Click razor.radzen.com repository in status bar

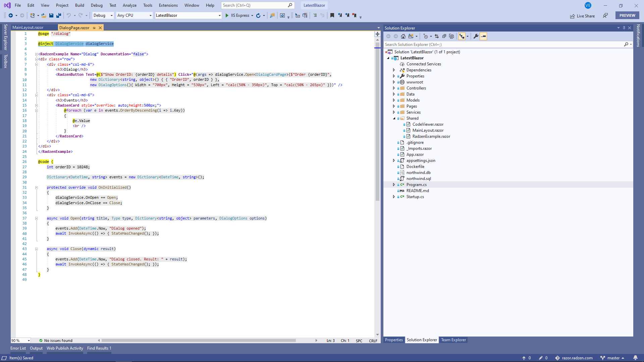point(574,358)
